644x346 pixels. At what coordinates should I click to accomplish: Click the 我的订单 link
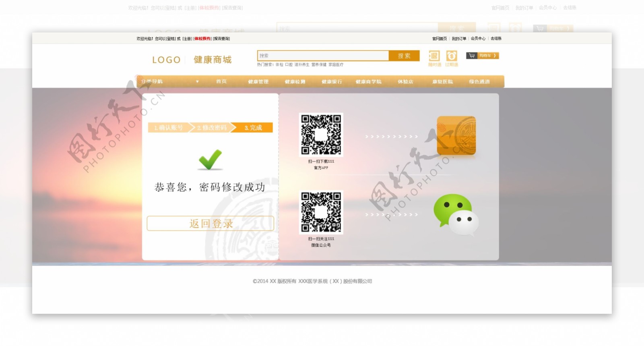coord(459,39)
